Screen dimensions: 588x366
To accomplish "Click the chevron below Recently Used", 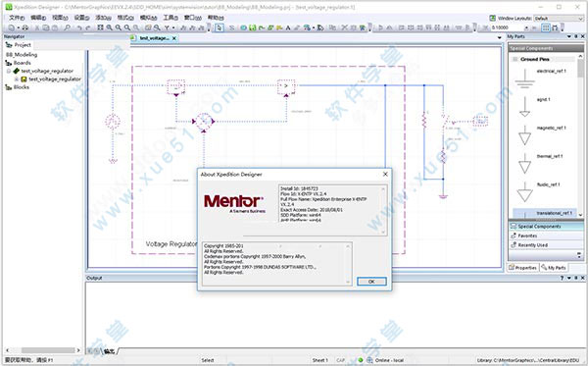I will 579,255.
